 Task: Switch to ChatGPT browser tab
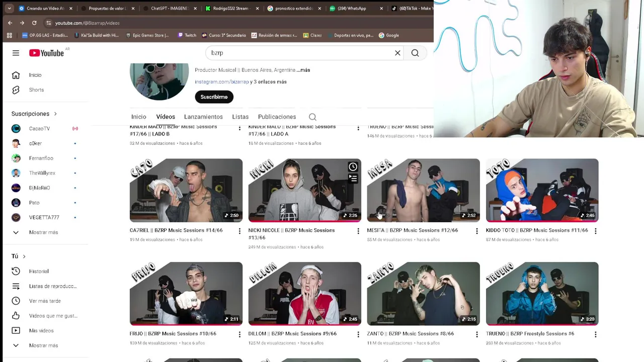click(x=170, y=9)
